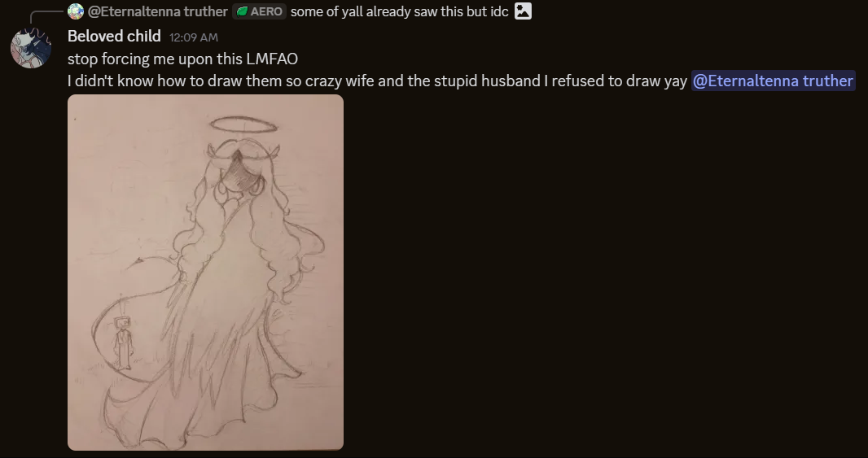Click the highlighted @Eternaltenna truther mention
868x458 pixels.
(774, 81)
